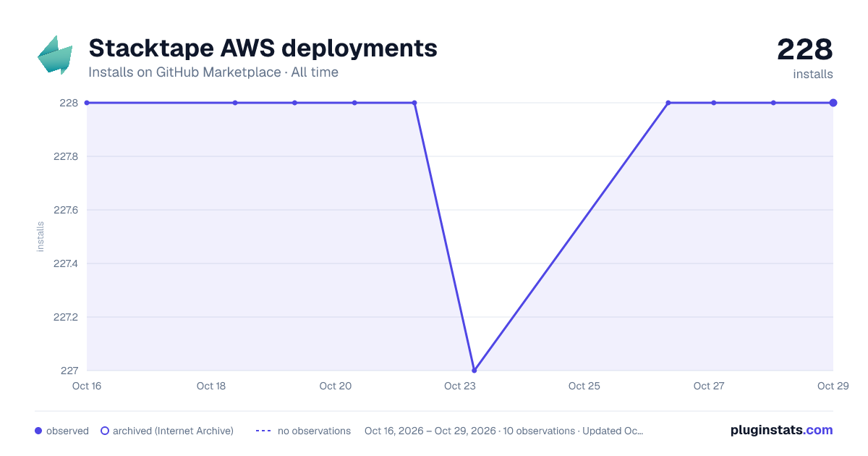Screen dimensions: 868x456
Task: Click the 'Stacktape AWS deployments' title
Action: 263,48
